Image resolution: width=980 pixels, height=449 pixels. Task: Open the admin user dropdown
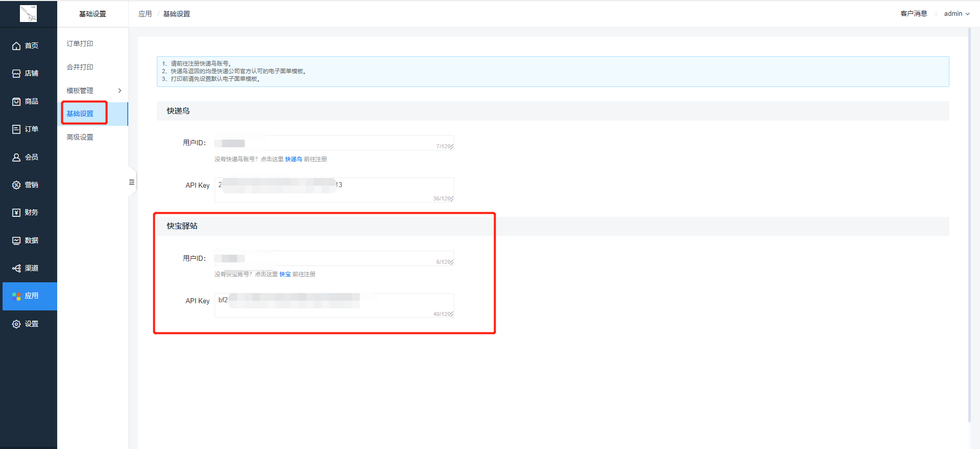tap(956, 14)
